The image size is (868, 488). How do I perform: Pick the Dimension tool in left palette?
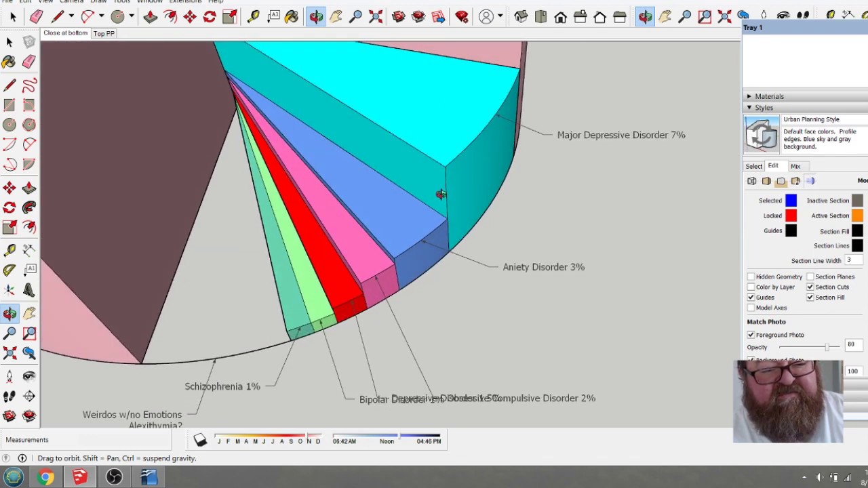click(28, 251)
